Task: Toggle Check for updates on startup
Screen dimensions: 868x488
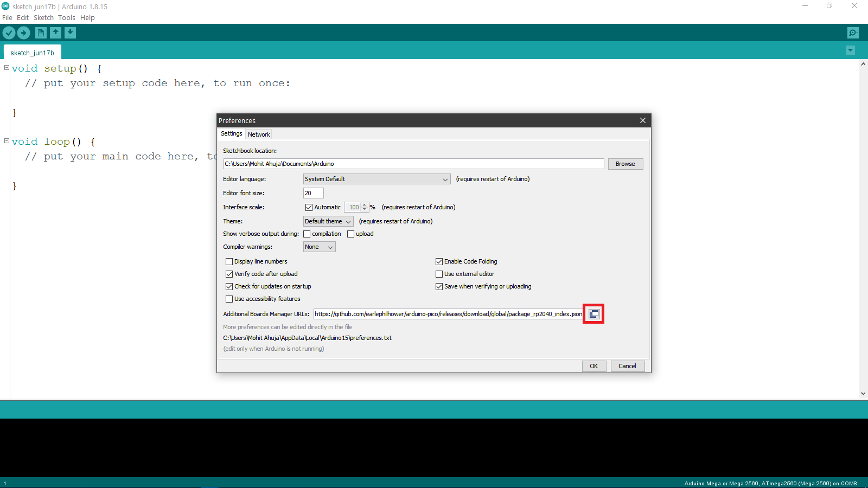Action: tap(229, 286)
